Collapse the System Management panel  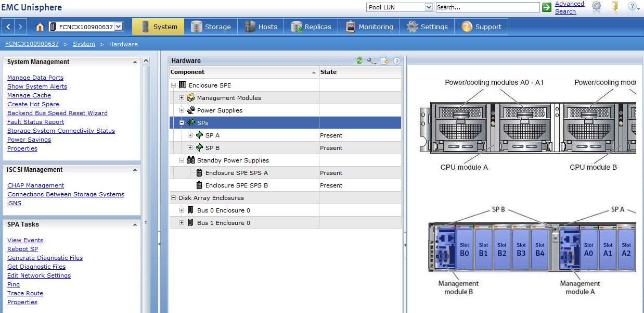point(135,62)
